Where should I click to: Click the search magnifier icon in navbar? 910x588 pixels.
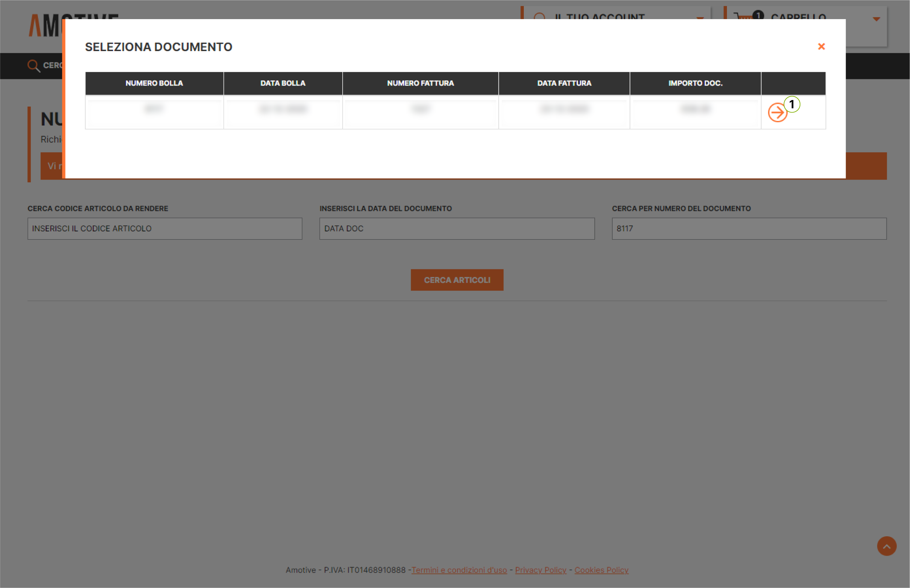[x=34, y=66]
